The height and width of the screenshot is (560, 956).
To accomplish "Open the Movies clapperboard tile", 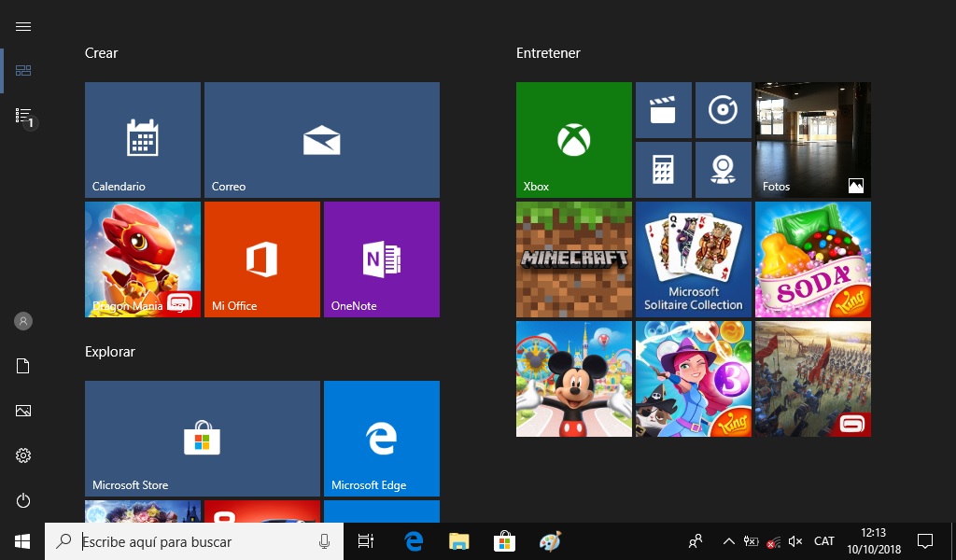I will tap(664, 110).
